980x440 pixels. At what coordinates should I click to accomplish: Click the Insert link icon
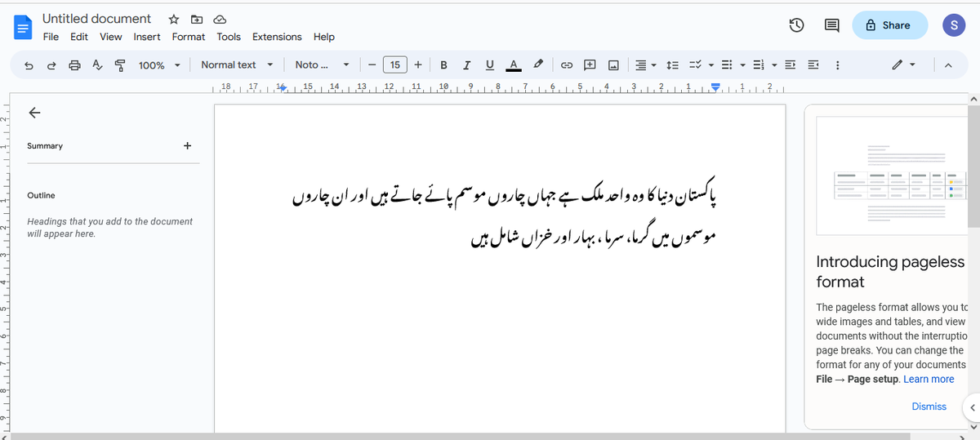(566, 65)
